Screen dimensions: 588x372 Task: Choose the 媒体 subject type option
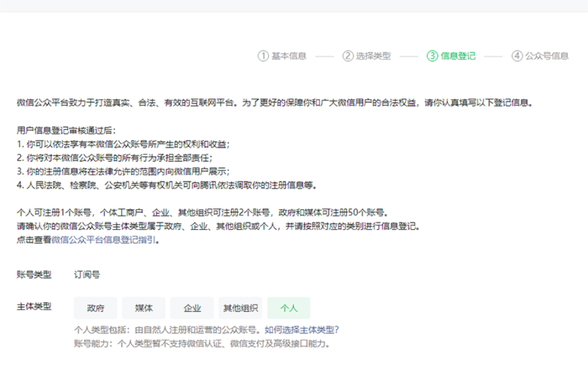click(144, 308)
